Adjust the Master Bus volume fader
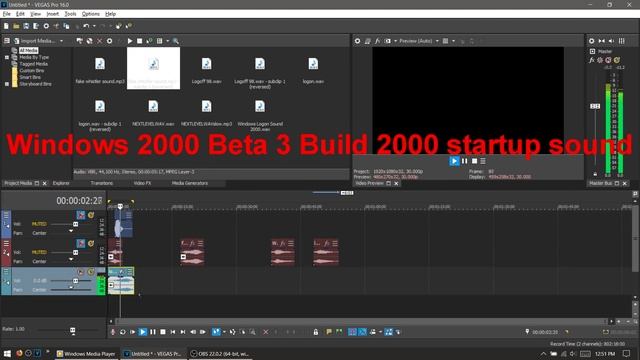This screenshot has height=360, width=640. pos(595,106)
